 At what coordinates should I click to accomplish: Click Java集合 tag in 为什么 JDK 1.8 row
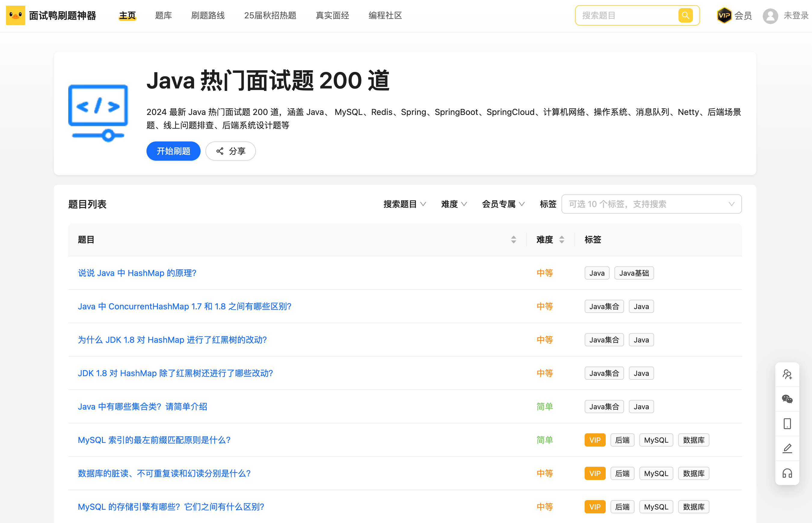604,340
